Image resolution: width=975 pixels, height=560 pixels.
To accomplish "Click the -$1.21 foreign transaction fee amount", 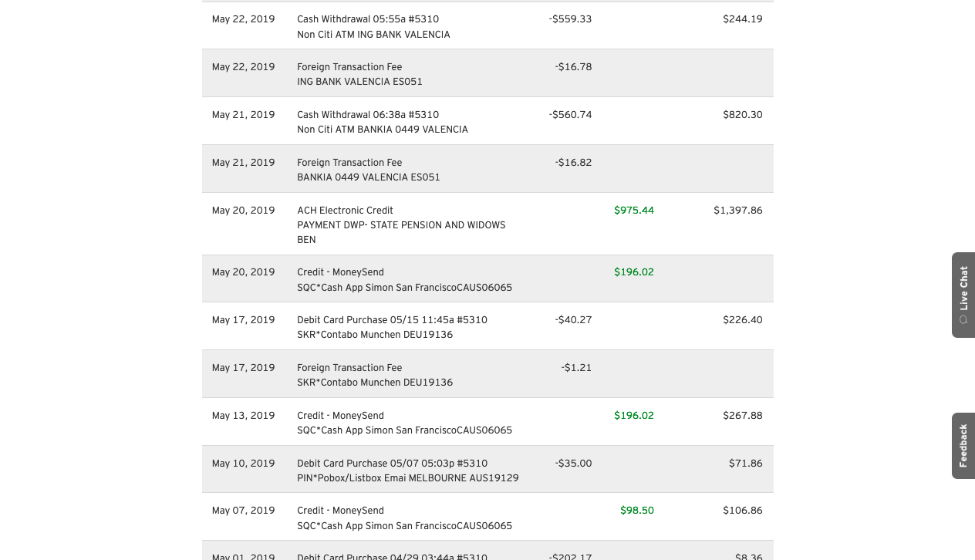I will point(576,368).
